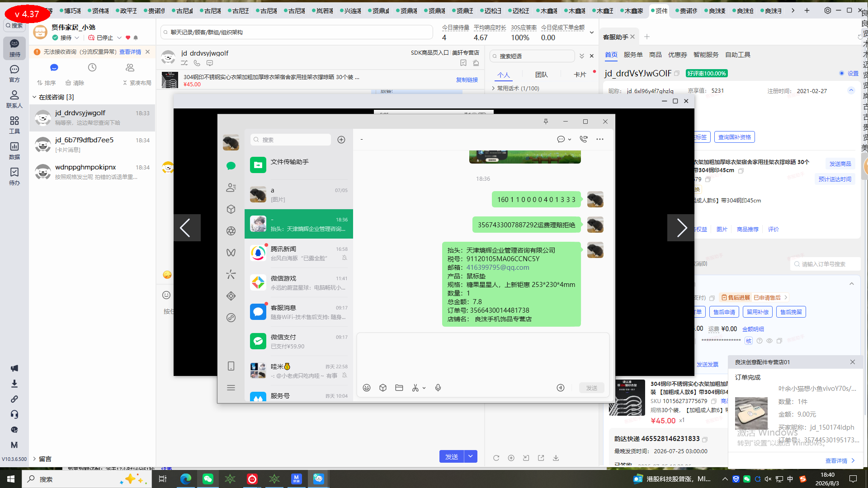Viewport: 868px width, 488px height.
Task: Add a new tab beside 客服助手
Action: pos(647,37)
